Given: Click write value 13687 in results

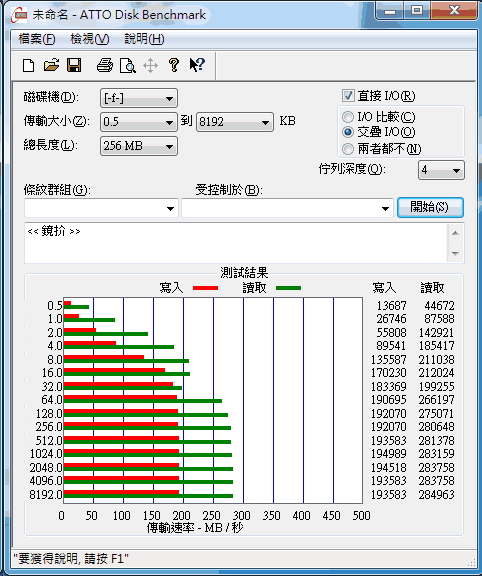Looking at the screenshot, I should pyautogui.click(x=392, y=306).
